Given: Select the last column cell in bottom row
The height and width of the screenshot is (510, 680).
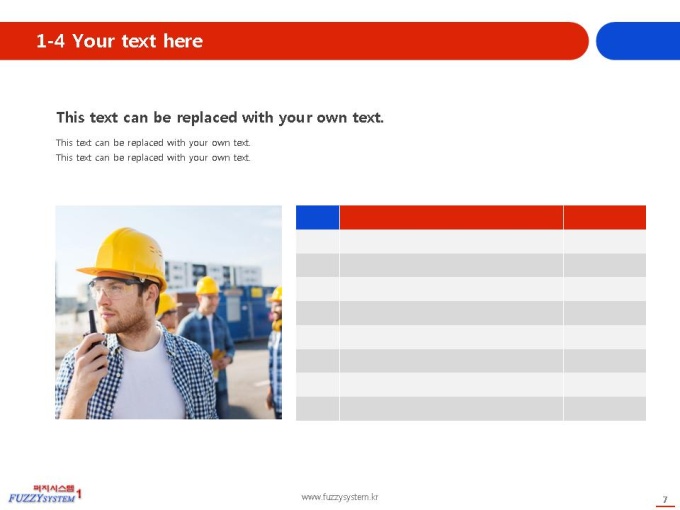Looking at the screenshot, I should point(605,409).
